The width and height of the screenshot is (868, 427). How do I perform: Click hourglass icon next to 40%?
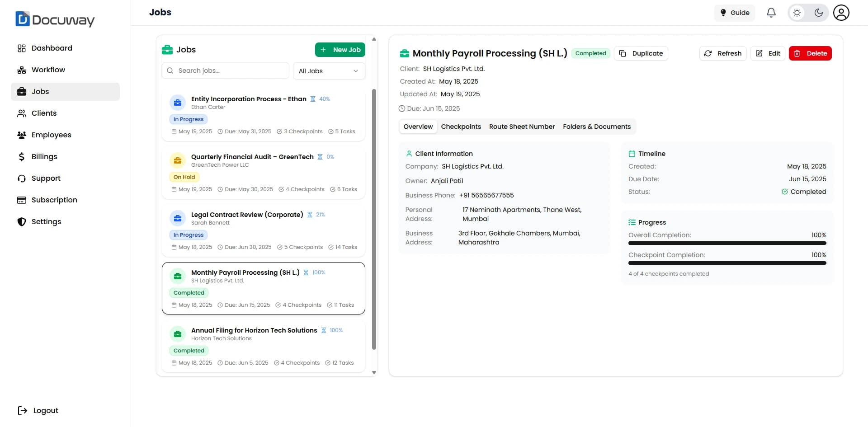(312, 99)
